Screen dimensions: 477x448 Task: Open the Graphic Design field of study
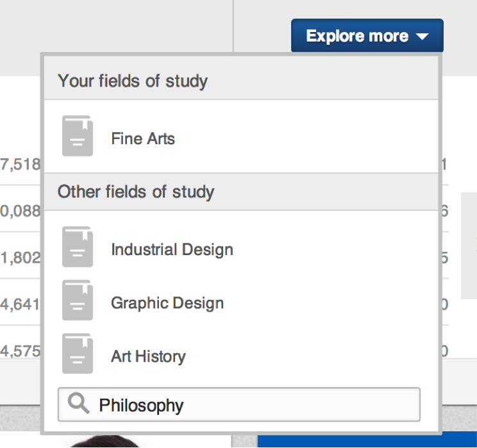tap(167, 303)
